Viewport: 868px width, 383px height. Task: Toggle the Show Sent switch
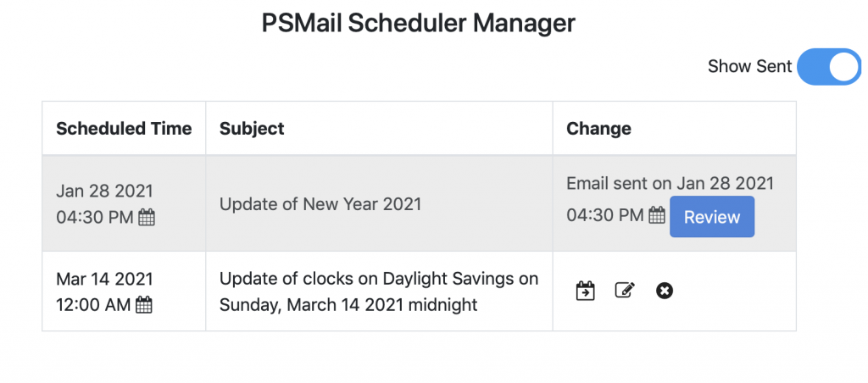tap(828, 67)
